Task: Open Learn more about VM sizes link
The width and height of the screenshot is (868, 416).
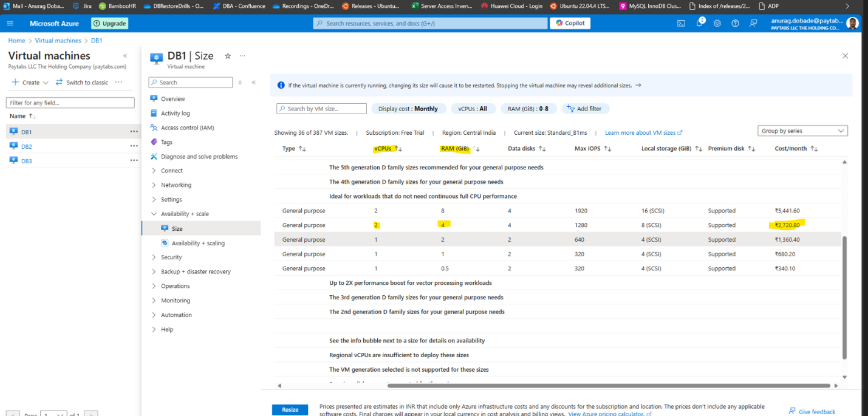Action: point(643,132)
